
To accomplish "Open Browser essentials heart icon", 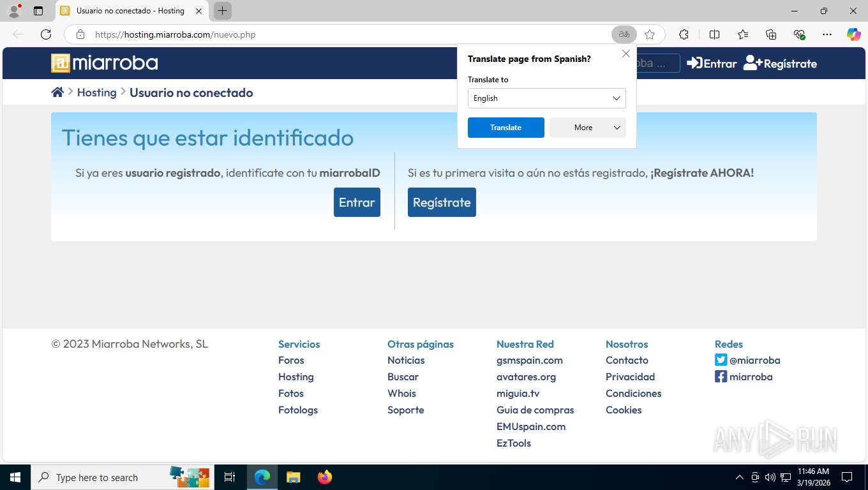I will tap(799, 34).
